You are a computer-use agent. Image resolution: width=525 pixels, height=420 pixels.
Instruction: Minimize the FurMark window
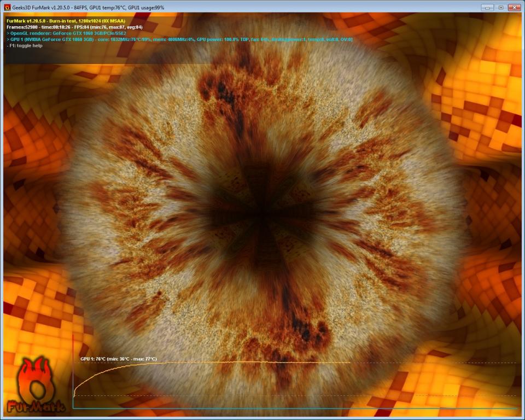[x=487, y=7]
